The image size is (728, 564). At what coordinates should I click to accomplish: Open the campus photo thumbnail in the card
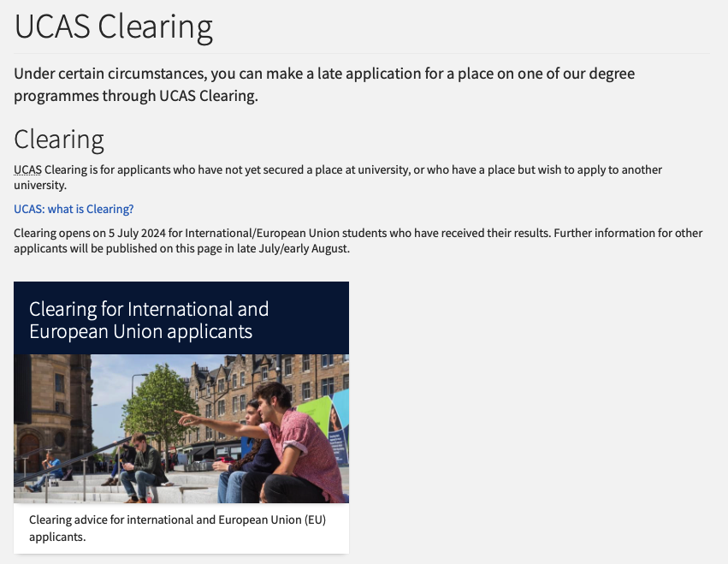click(181, 428)
